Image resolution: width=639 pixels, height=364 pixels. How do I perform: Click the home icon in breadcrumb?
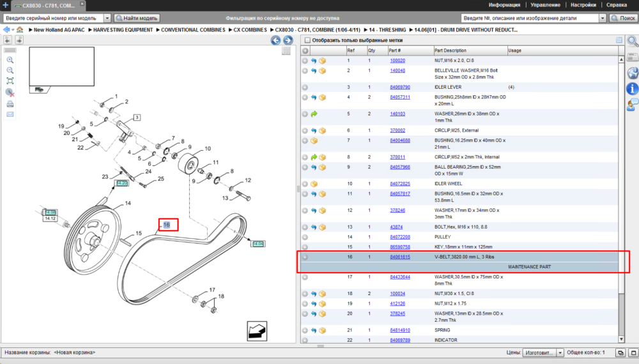20,30
